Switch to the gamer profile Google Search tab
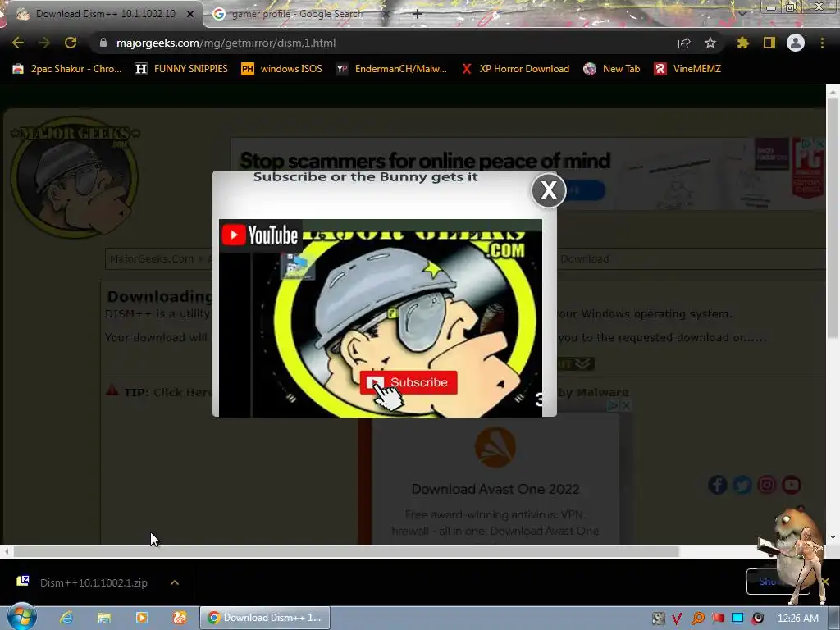Viewport: 840px width, 630px height. (297, 14)
